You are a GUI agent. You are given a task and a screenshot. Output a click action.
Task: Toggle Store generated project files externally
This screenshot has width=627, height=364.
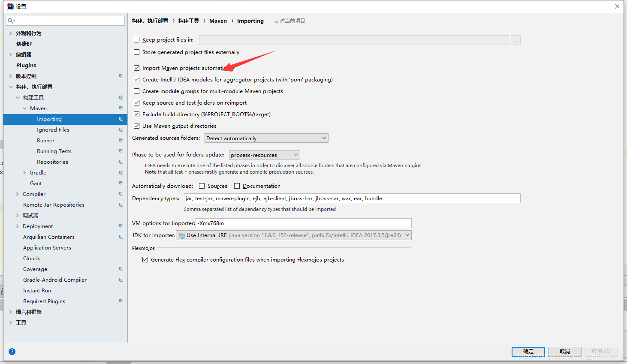pyautogui.click(x=137, y=52)
